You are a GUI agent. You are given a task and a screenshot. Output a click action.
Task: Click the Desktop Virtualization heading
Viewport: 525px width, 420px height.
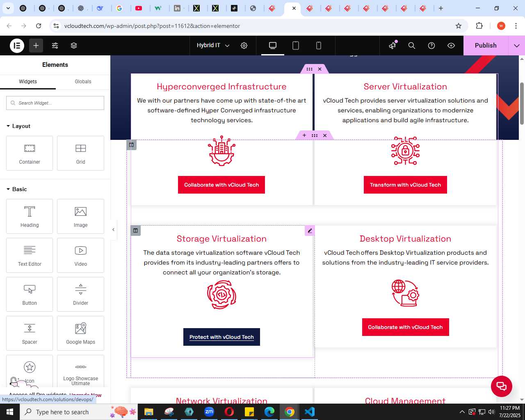pyautogui.click(x=405, y=239)
